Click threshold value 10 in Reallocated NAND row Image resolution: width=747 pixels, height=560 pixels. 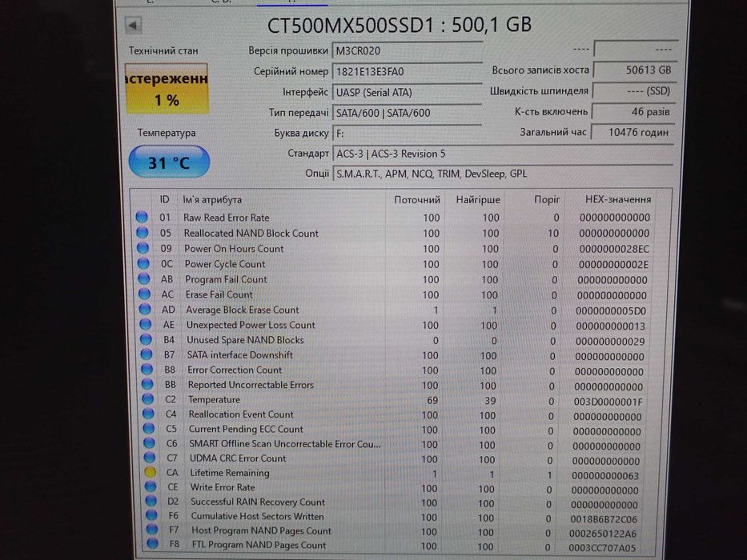tap(553, 234)
